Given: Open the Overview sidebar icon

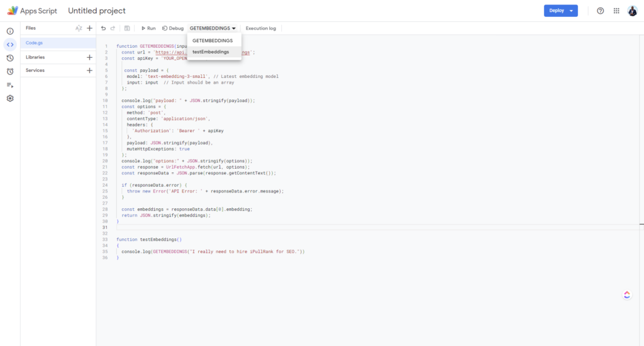Looking at the screenshot, I should point(10,31).
